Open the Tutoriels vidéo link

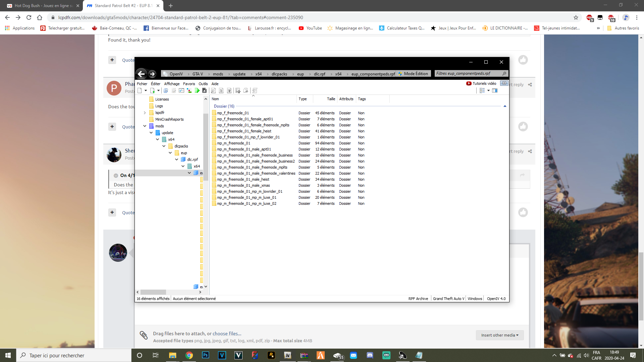(481, 83)
